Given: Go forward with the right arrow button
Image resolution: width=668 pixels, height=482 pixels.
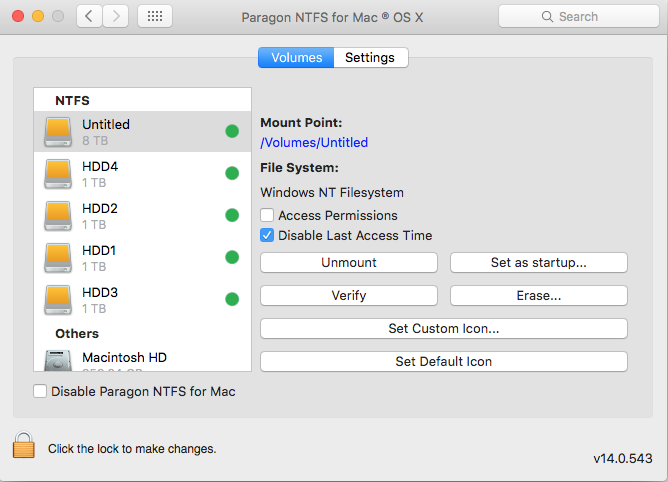Looking at the screenshot, I should click(x=116, y=16).
